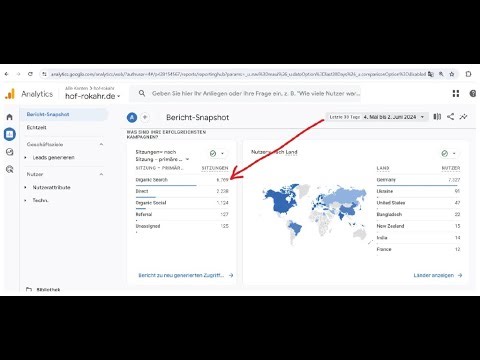
Task: Click the edit comparisons icon
Action: click(437, 117)
